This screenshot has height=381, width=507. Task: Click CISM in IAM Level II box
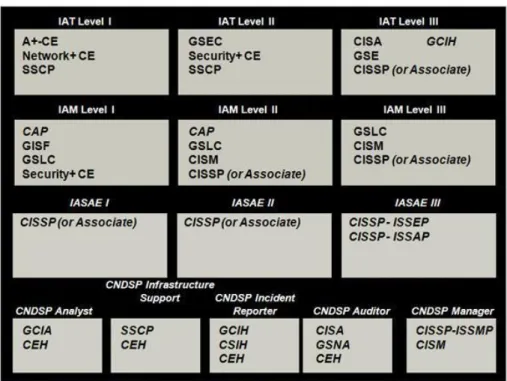click(203, 160)
